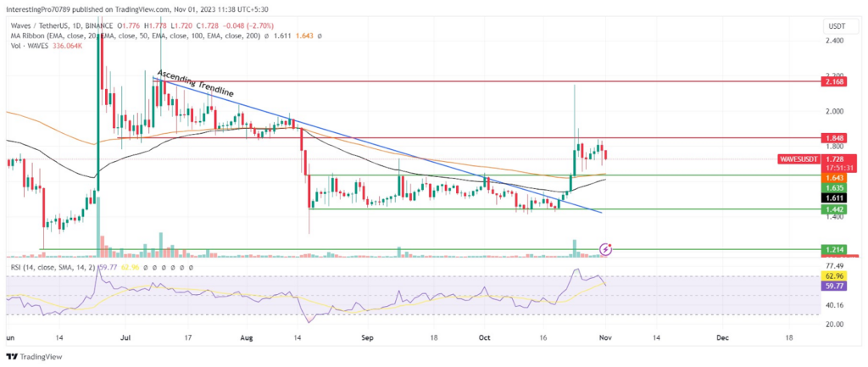Click the WAVESUSDT current price tag

pyautogui.click(x=797, y=158)
